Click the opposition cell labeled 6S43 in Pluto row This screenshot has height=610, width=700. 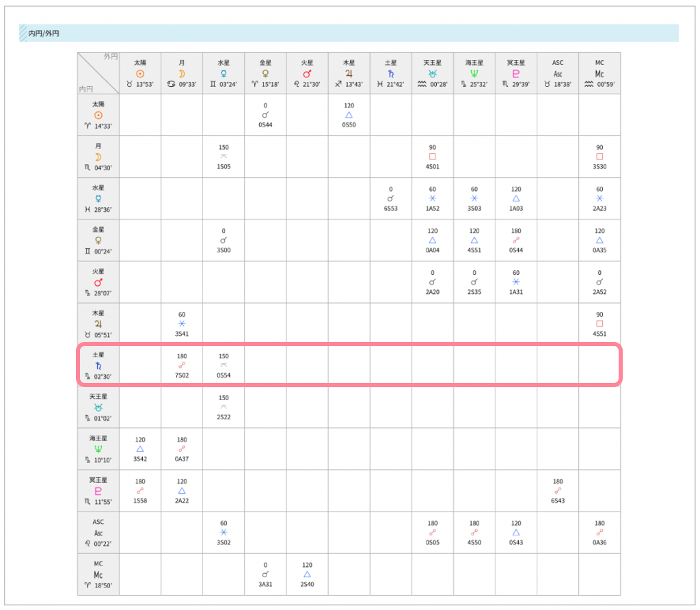pos(558,491)
